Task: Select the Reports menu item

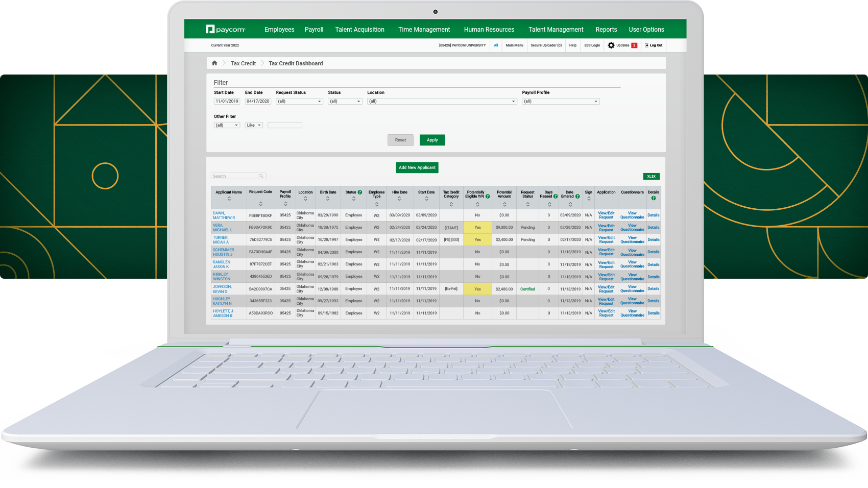Action: [x=606, y=30]
